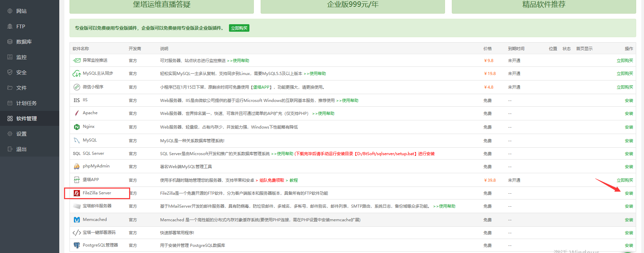Click the 堡塔APP icon
The width and height of the screenshot is (644, 253).
(x=77, y=180)
